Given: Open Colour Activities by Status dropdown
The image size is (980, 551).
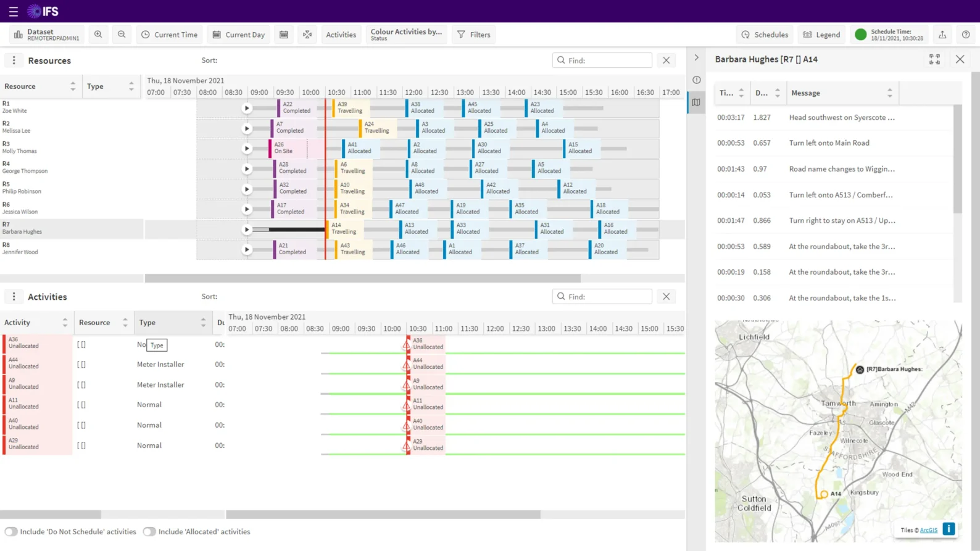Looking at the screenshot, I should (x=406, y=35).
